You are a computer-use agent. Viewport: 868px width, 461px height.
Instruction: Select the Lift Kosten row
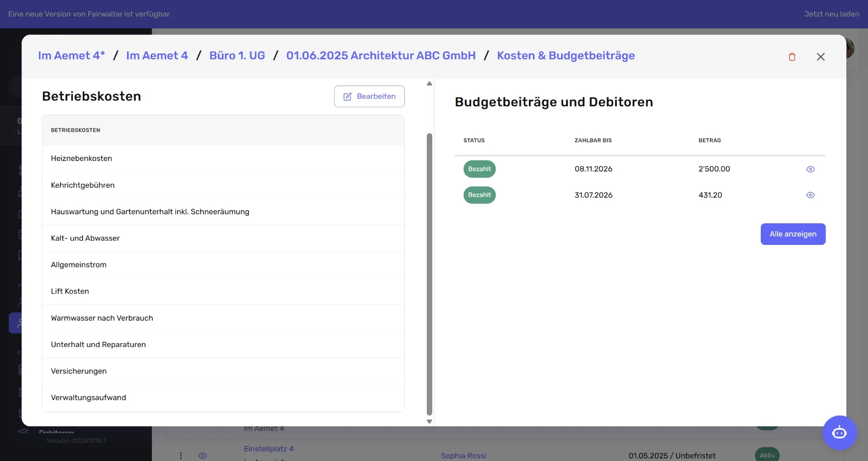(x=223, y=292)
